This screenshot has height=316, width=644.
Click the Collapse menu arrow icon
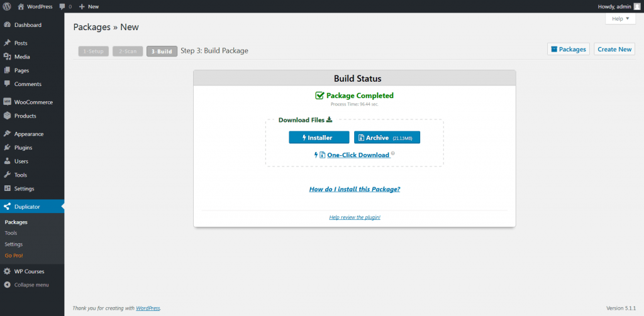[7, 285]
